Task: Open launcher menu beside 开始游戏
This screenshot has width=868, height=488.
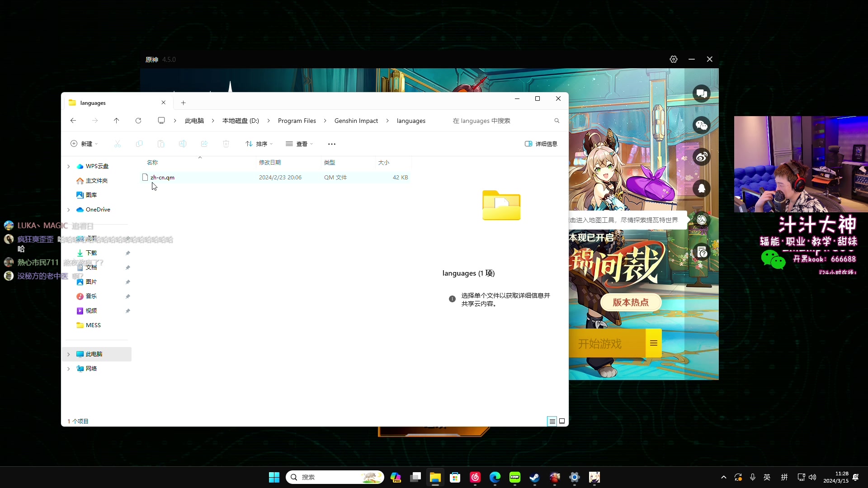Action: click(654, 343)
